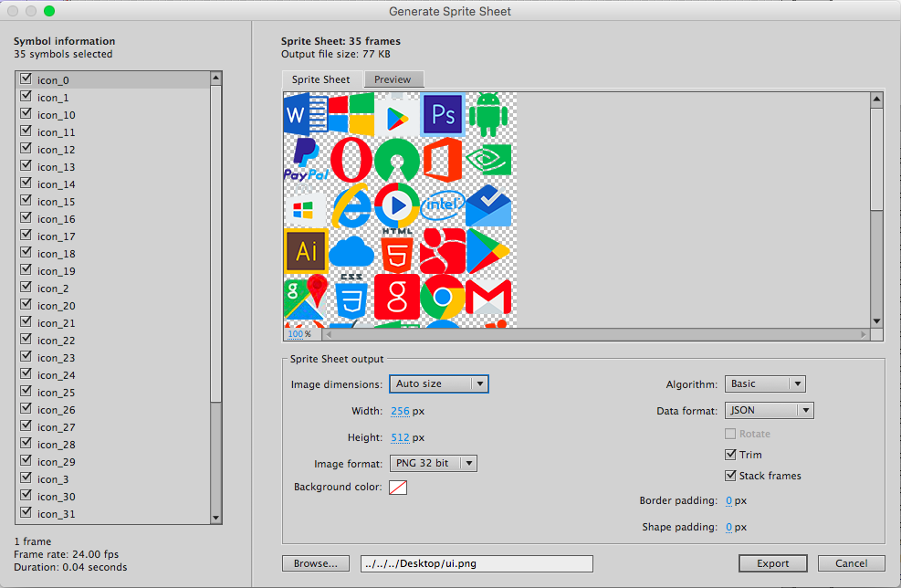Click the Border padding value 0
This screenshot has width=901, height=588.
[x=728, y=500]
